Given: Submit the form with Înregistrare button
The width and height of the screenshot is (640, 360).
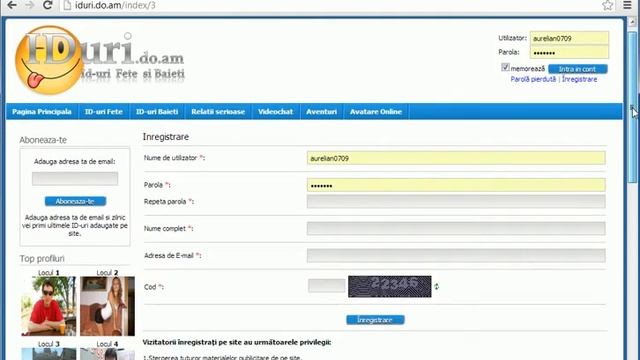Looking at the screenshot, I should click(376, 320).
